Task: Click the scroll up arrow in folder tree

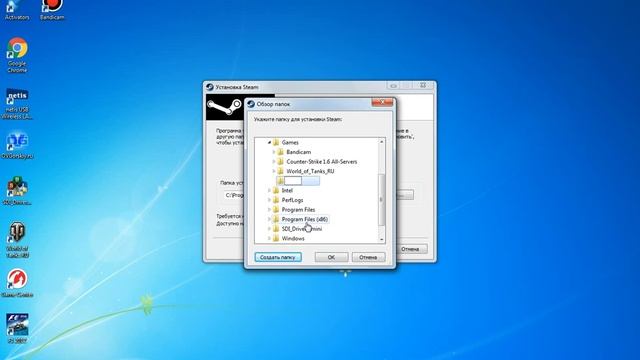Action: point(382,142)
